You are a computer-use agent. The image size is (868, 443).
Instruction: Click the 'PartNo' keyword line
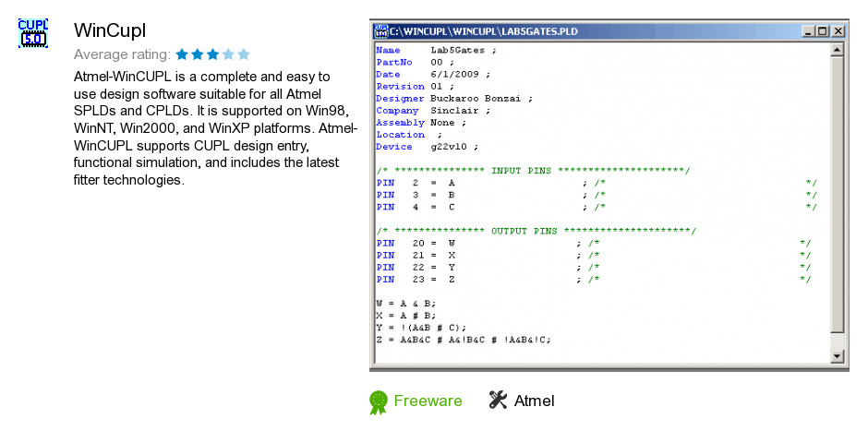416,63
